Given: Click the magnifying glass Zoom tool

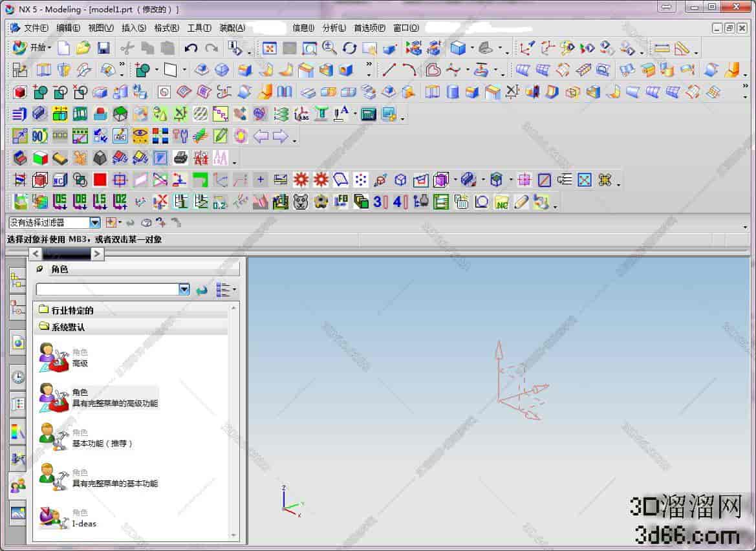Looking at the screenshot, I should click(329, 48).
